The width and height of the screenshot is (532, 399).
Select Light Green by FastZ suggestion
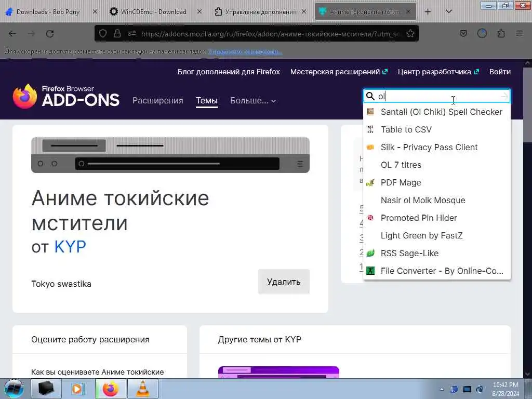pos(437,235)
